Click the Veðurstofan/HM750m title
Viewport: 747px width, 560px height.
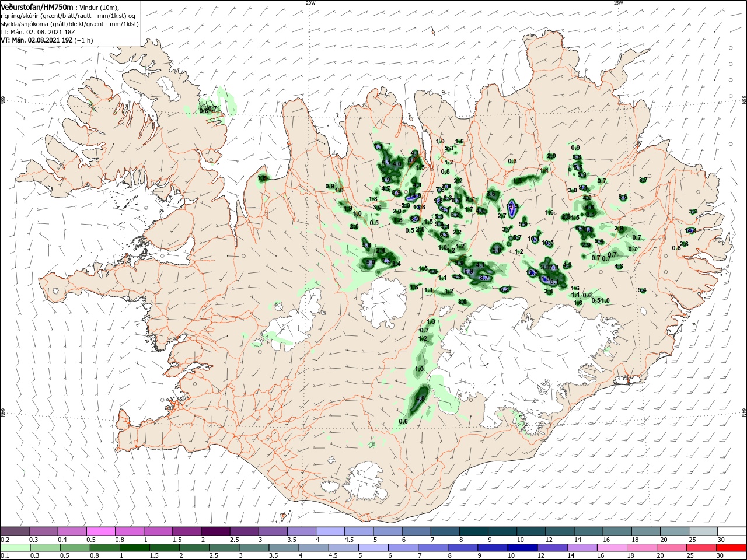[37, 6]
